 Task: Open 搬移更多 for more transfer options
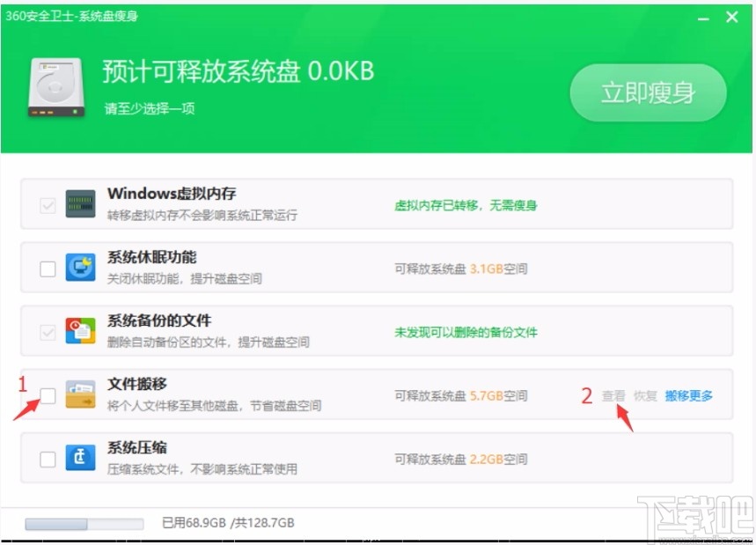point(687,396)
